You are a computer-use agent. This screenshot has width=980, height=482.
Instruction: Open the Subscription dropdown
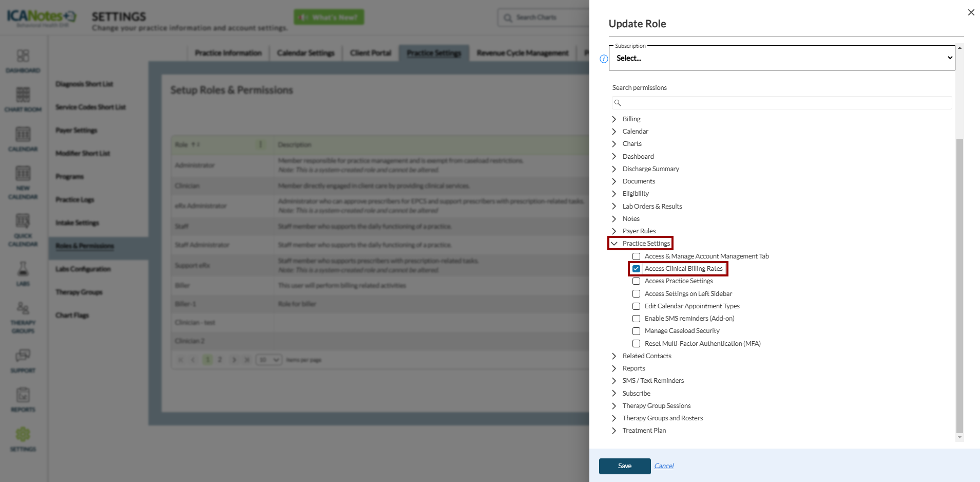click(781, 58)
